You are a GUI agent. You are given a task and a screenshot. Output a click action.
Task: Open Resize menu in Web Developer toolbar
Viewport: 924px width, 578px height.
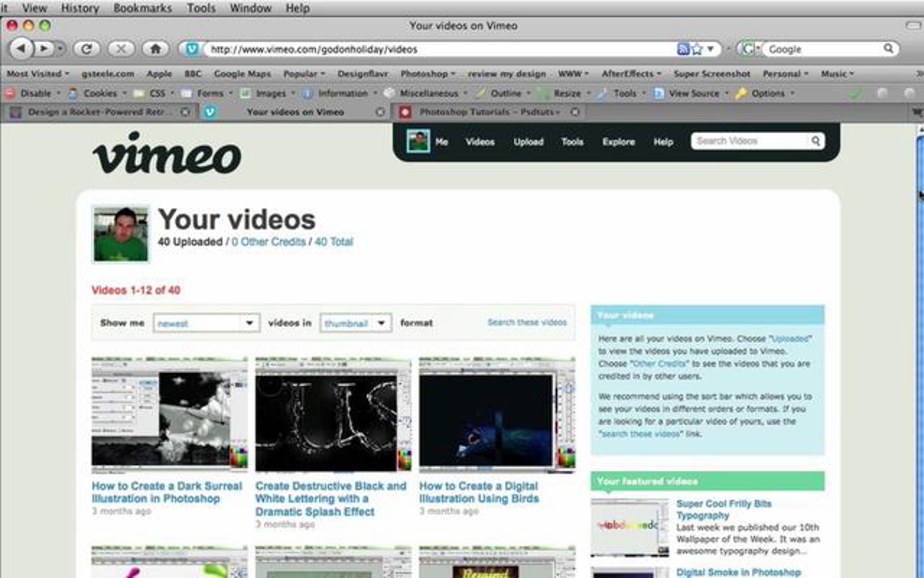[564, 93]
